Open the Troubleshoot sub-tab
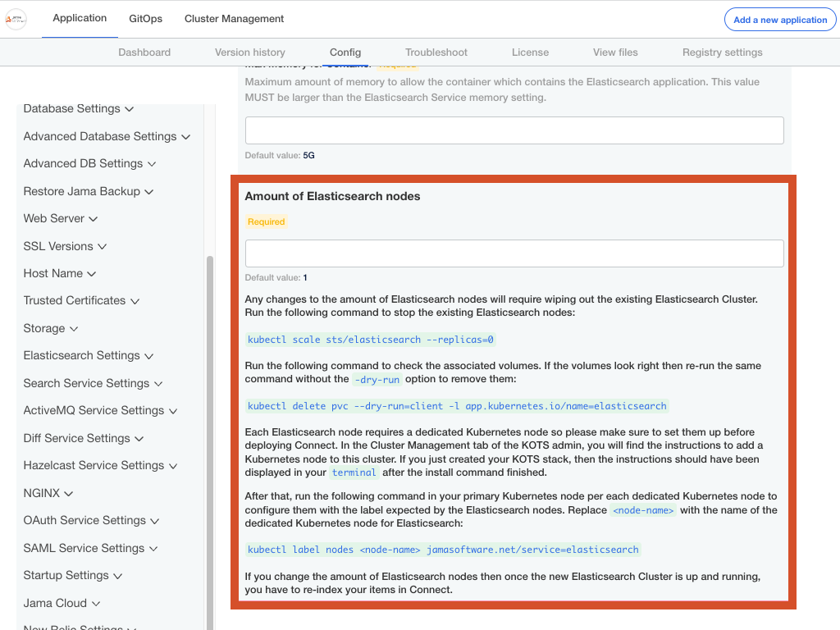This screenshot has height=630, width=840. coord(436,52)
